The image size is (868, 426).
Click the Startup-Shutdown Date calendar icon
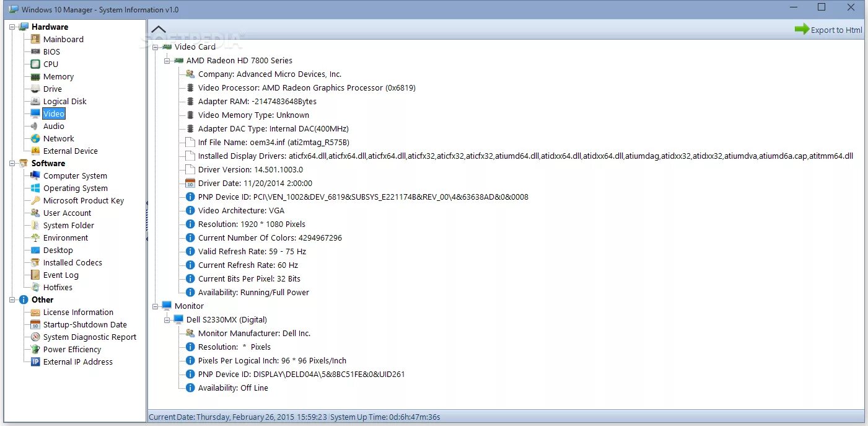(x=35, y=324)
